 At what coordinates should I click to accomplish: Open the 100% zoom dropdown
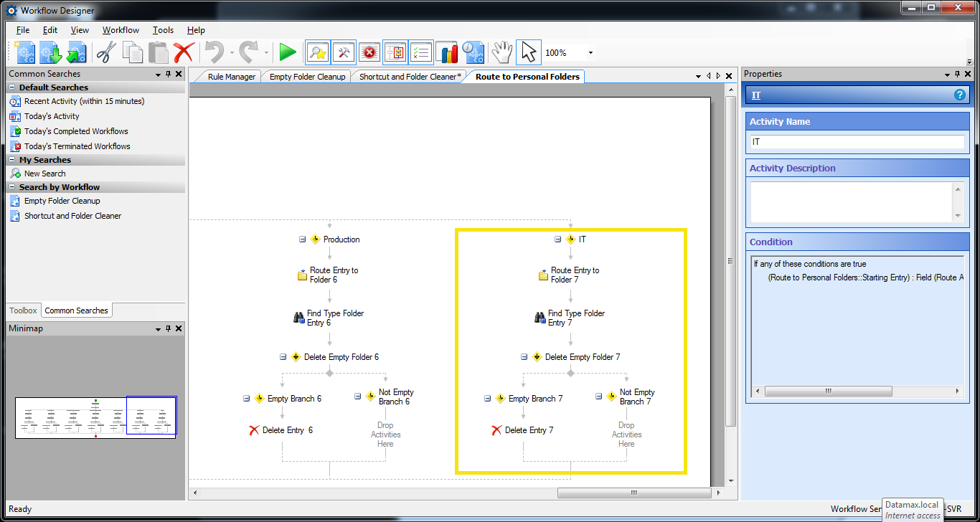(590, 53)
